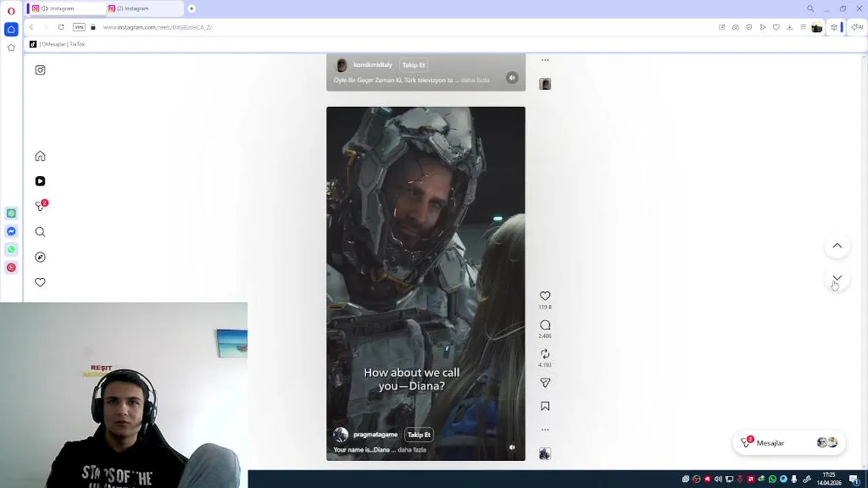Open notifications heart in the sidebar
868x488 pixels.
tap(40, 282)
